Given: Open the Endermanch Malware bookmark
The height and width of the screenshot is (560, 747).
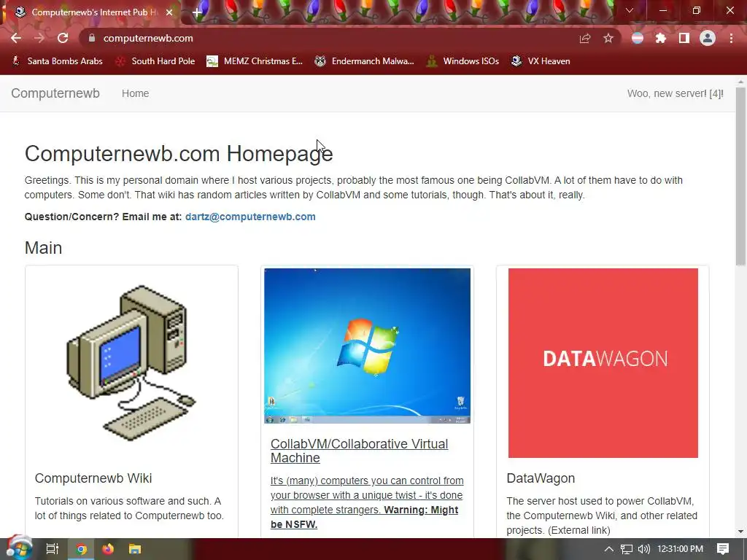Looking at the screenshot, I should (x=365, y=61).
